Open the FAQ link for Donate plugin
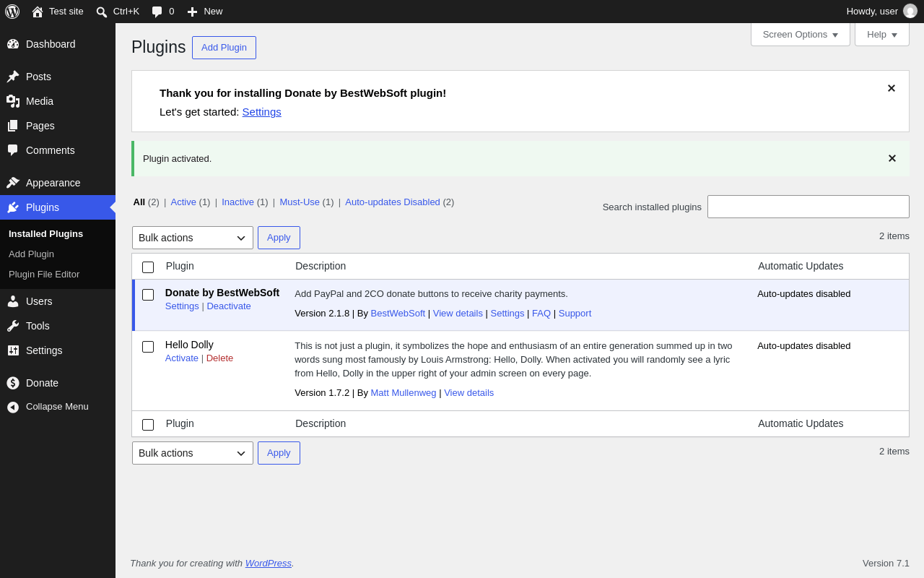The width and height of the screenshot is (924, 578). [541, 314]
